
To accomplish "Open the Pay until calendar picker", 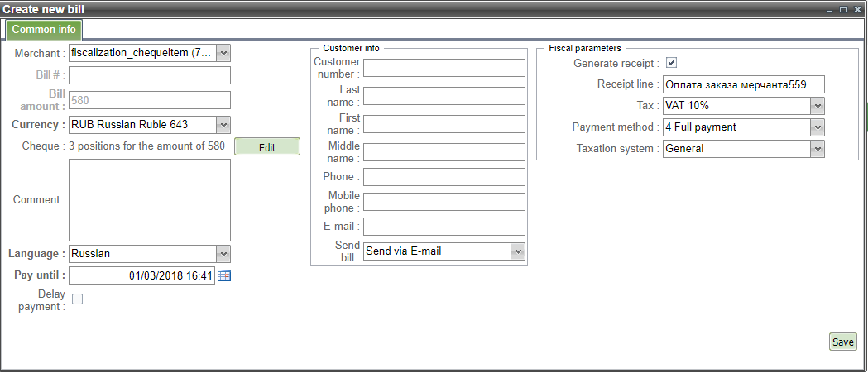I will [224, 275].
